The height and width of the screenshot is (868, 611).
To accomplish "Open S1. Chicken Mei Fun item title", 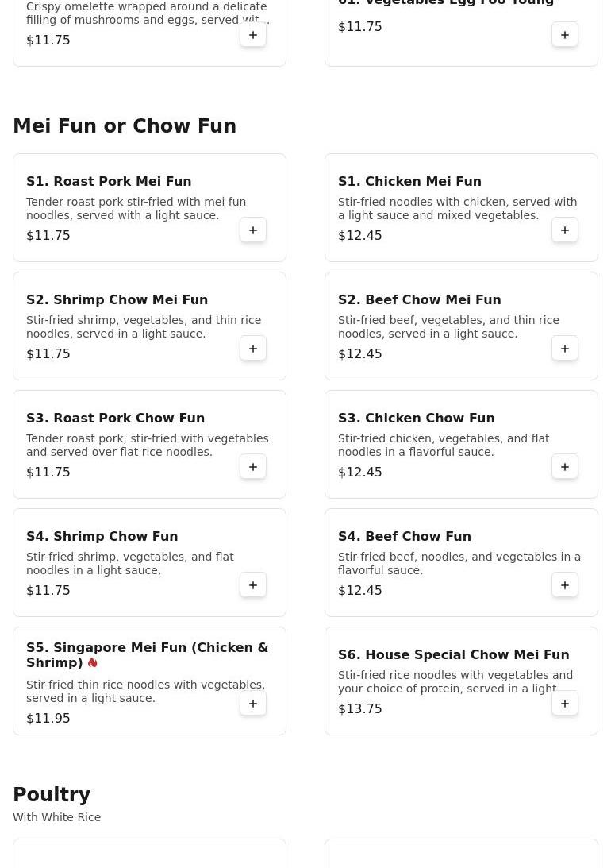I will [409, 181].
